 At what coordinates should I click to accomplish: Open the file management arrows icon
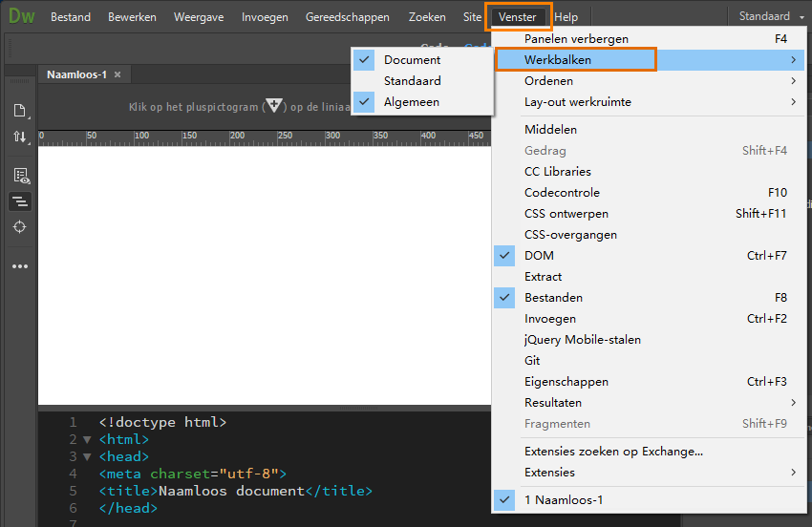tap(19, 137)
